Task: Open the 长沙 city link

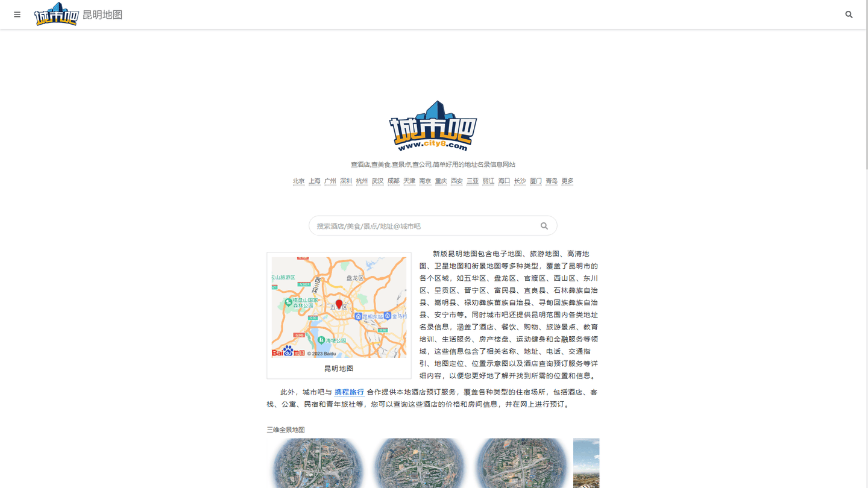Action: coord(520,181)
